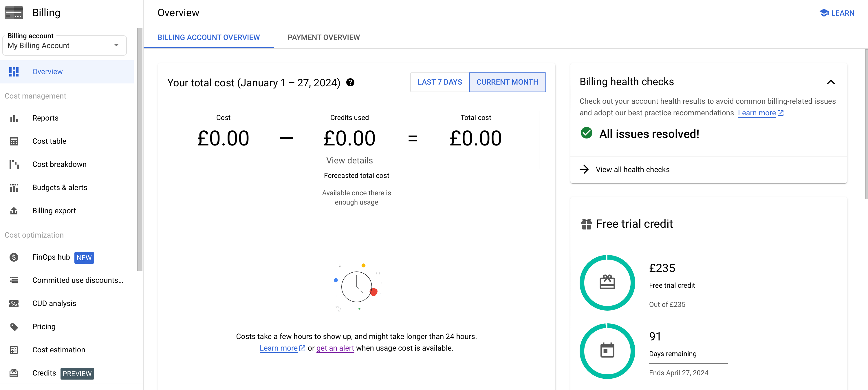Click the arrow beside View all health checks
The width and height of the screenshot is (868, 390).
584,170
